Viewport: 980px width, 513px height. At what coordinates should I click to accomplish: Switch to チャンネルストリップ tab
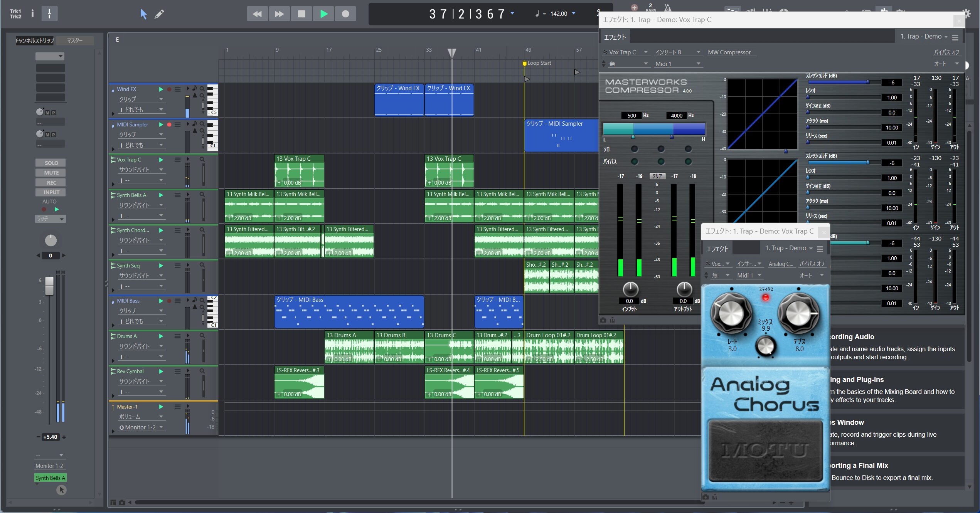34,40
